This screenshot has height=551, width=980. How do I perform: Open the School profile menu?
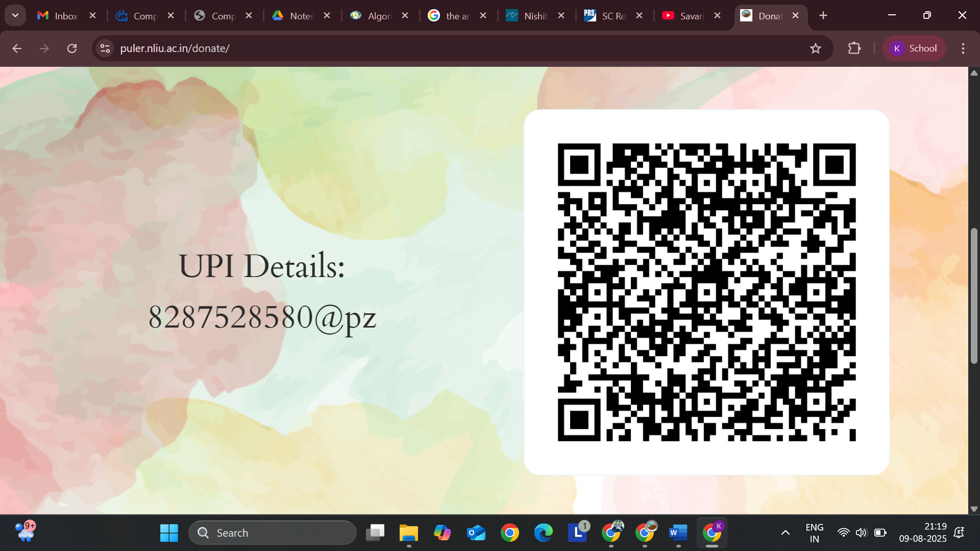click(914, 48)
